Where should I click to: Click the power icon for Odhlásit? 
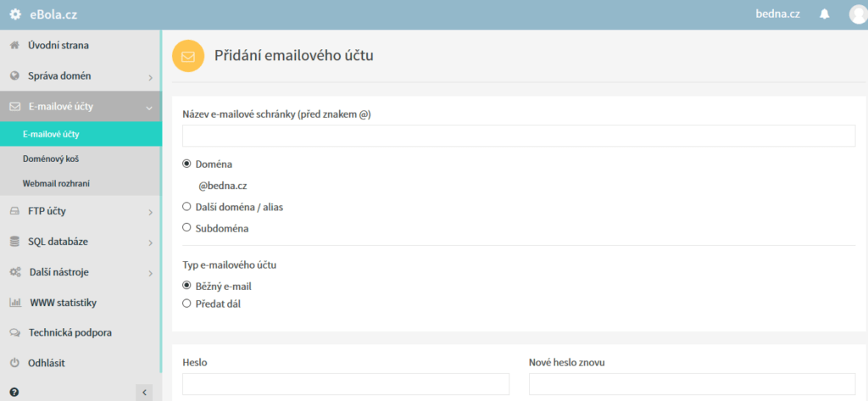pyautogui.click(x=15, y=364)
